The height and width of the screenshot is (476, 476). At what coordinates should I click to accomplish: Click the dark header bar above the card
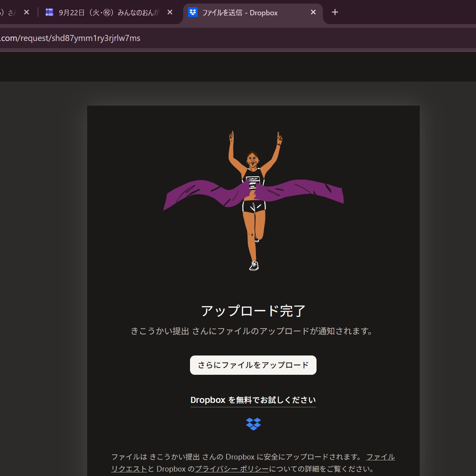[238, 67]
